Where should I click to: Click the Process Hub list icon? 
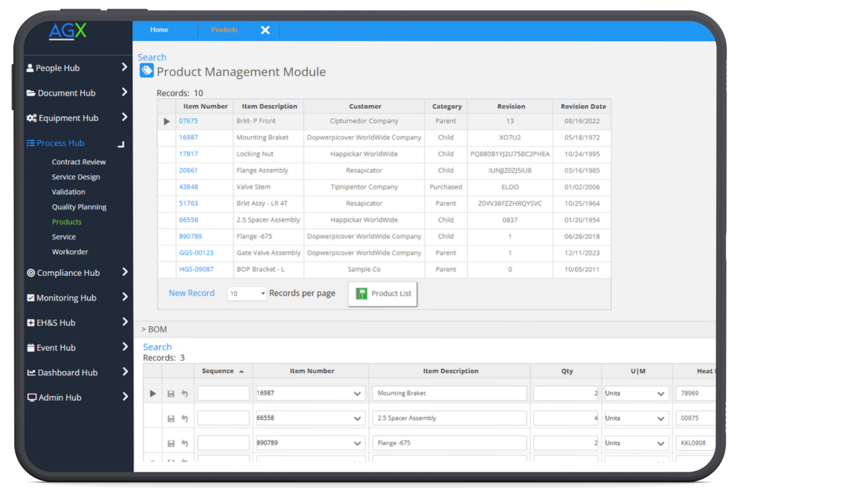click(x=30, y=143)
